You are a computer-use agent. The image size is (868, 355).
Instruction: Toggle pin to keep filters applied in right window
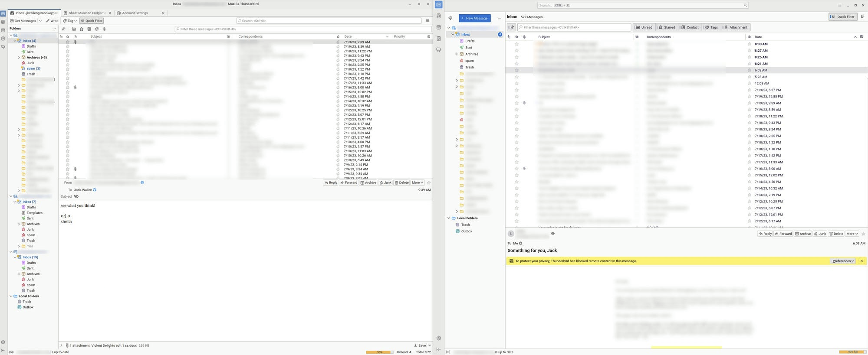pos(512,27)
